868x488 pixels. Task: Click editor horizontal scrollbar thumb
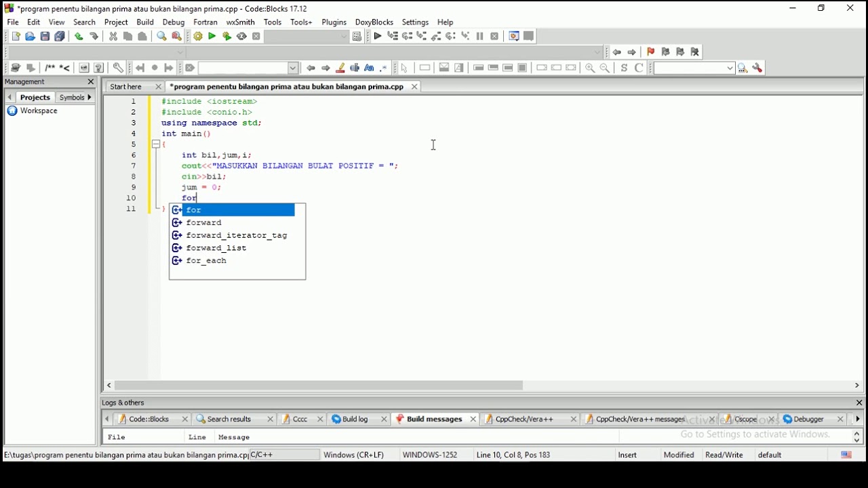319,386
